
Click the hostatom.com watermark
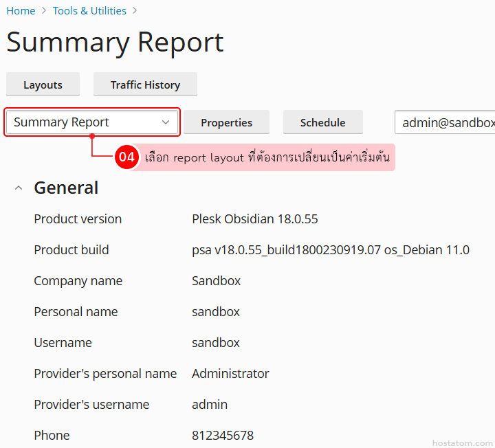coord(463,443)
